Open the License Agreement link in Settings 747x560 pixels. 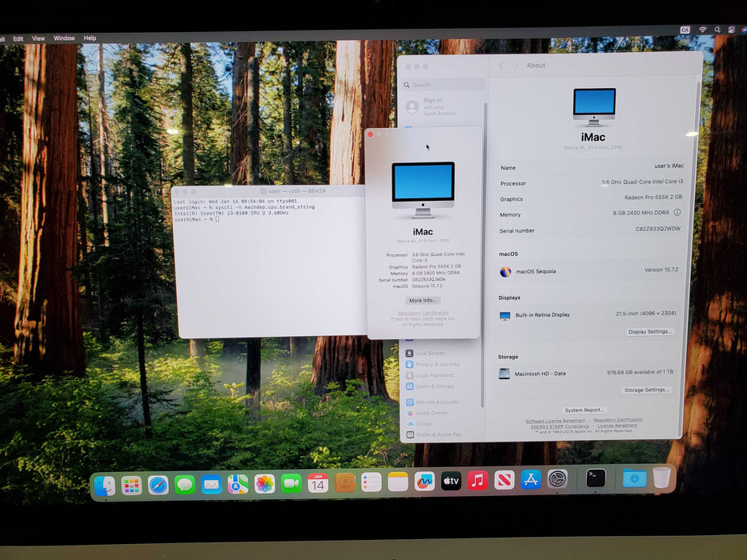617,426
